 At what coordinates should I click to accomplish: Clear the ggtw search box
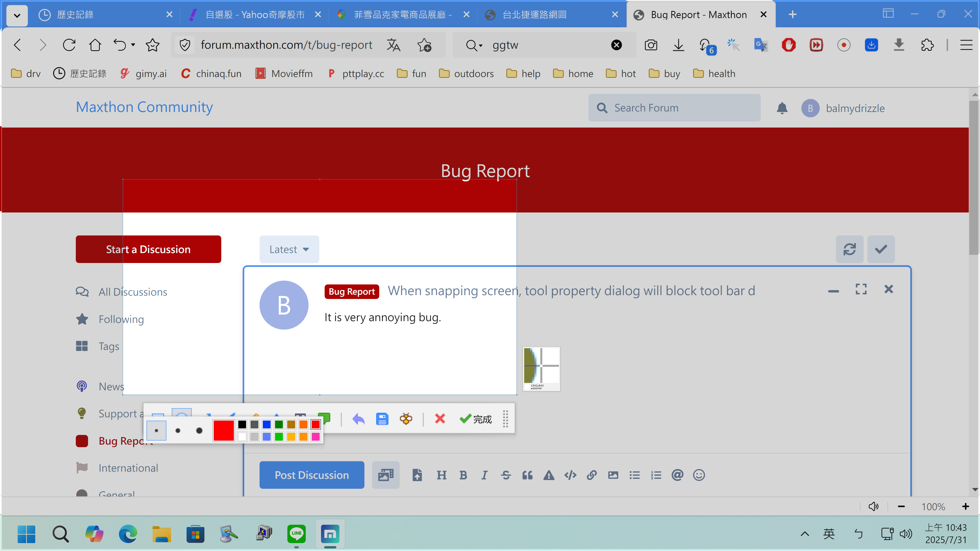tap(616, 45)
